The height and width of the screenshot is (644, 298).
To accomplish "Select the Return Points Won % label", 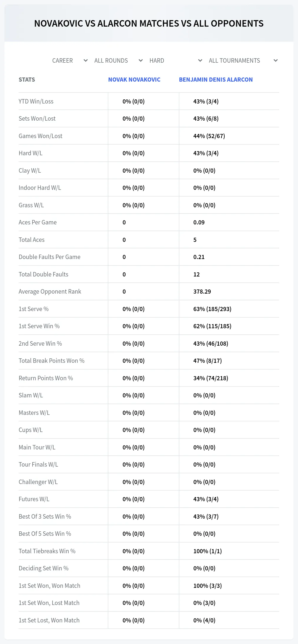I will click(46, 378).
